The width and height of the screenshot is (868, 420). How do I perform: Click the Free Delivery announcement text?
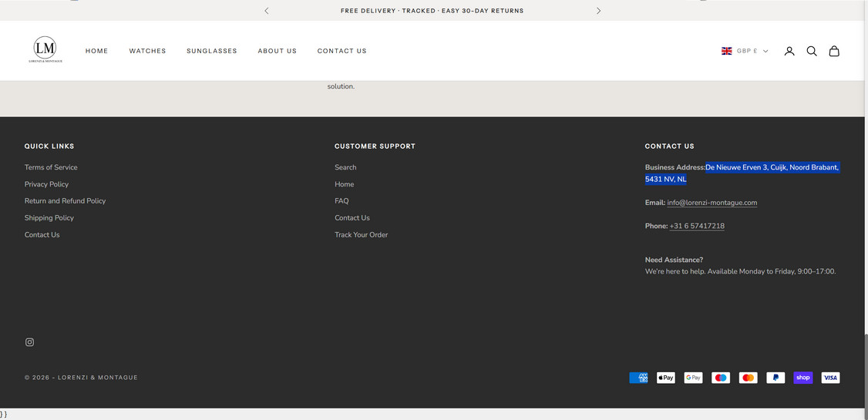point(432,11)
